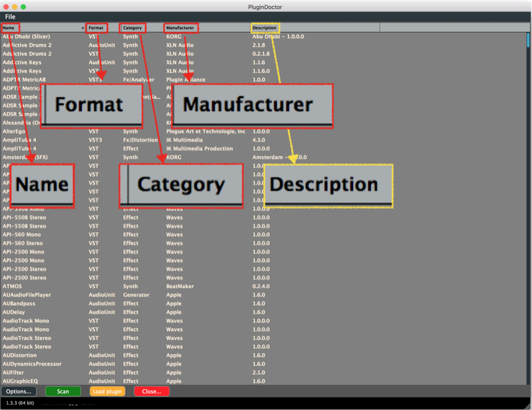
Task: Click version 2.1.8 in the Description column
Action: click(x=259, y=45)
